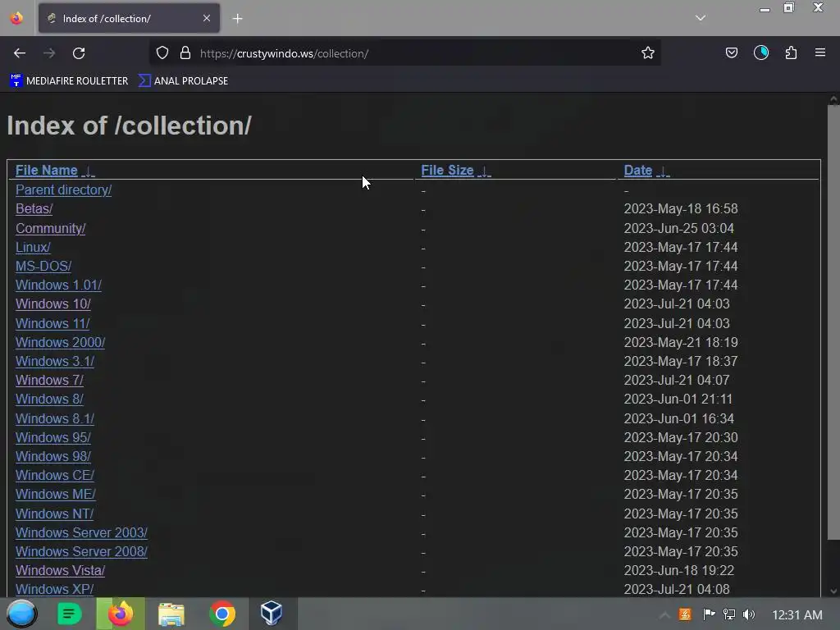Open the Betas/ folder

tap(34, 209)
